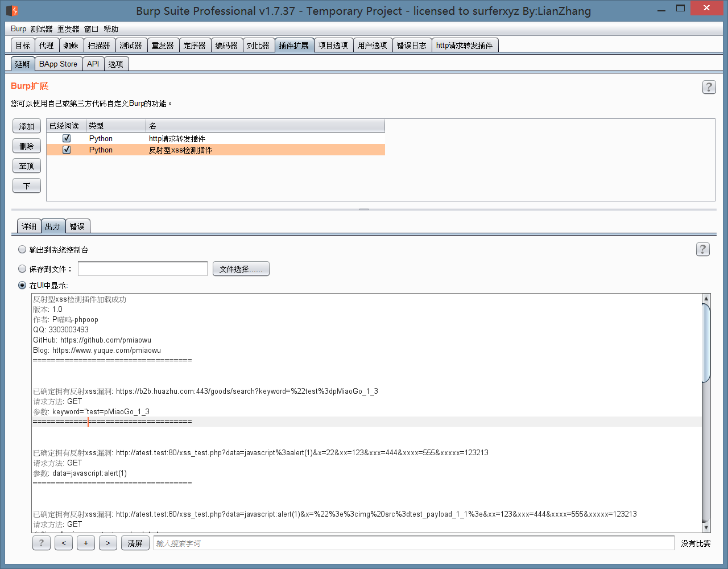
Task: Go to next search match button
Action: point(108,543)
